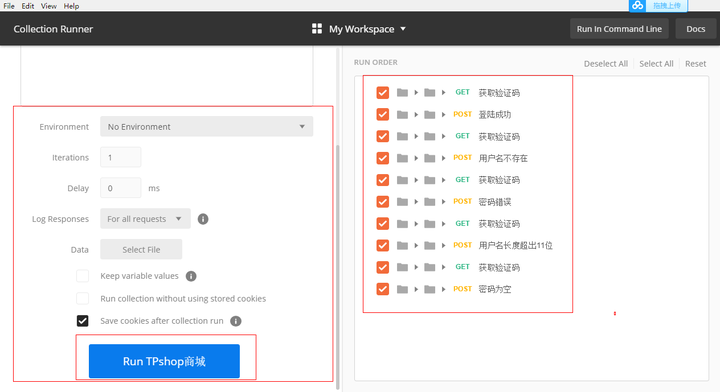Expand the second arrow in the 登陆成功 row
720x392 pixels.
444,114
